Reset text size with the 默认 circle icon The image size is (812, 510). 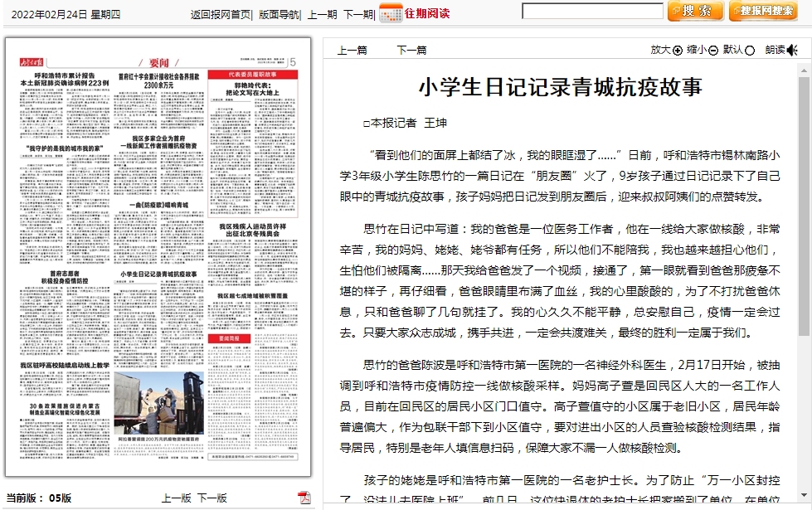coord(750,50)
